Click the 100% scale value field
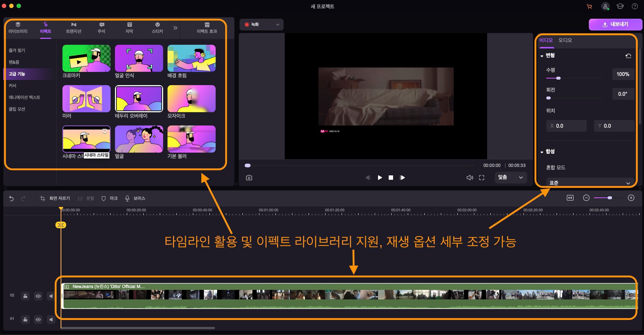Viewport: 644px width, 335px height. tap(623, 74)
